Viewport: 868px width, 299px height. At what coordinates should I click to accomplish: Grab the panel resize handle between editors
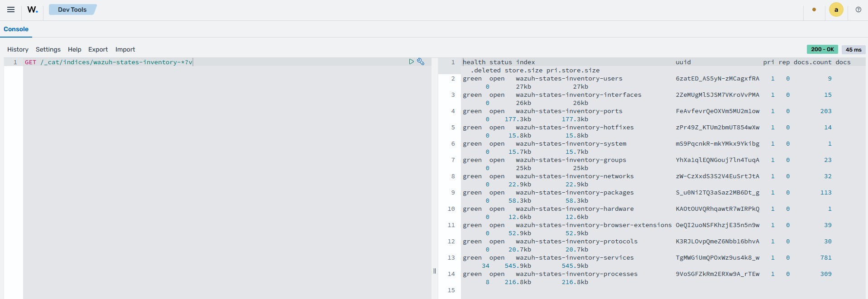(x=435, y=271)
